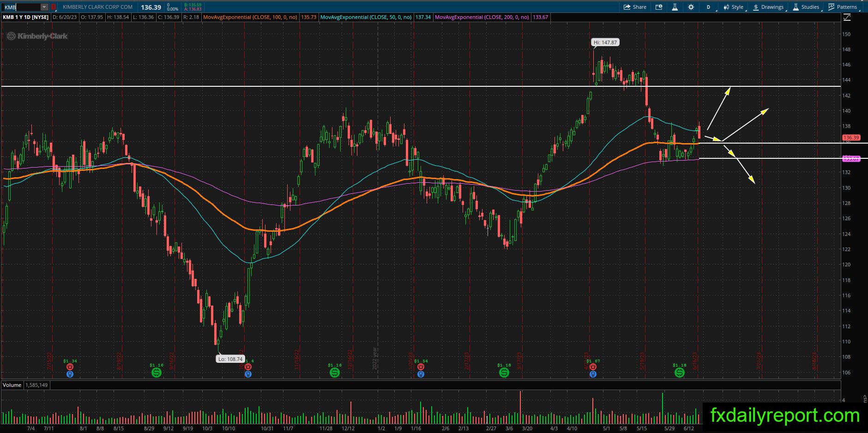Click the KMB 1 Y 1D [NYSE] chart label

pyautogui.click(x=26, y=17)
